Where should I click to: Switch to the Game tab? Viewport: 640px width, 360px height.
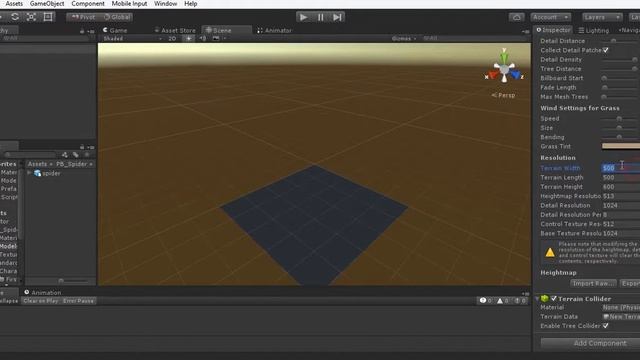[x=115, y=30]
